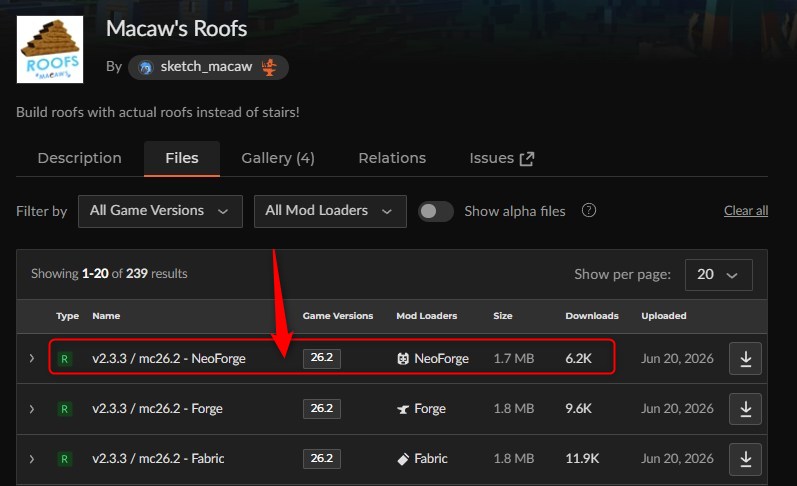Click the Name column header
The image size is (797, 486).
coord(106,316)
